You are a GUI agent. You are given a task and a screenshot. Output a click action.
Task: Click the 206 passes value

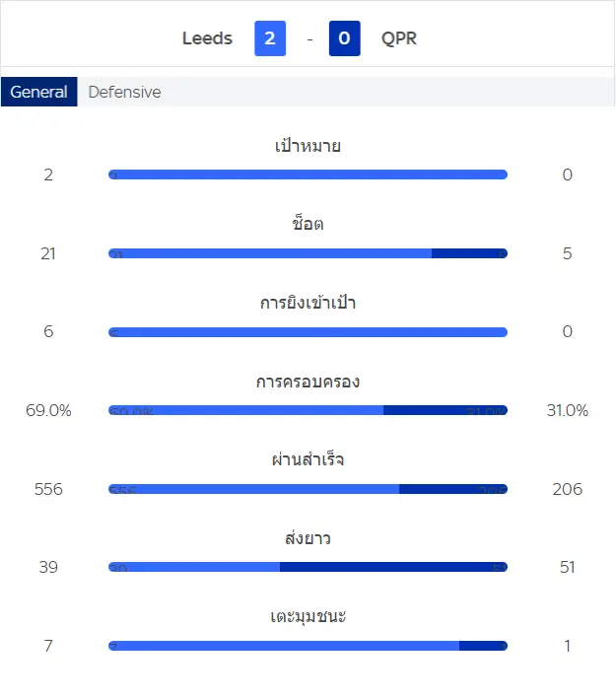(568, 489)
